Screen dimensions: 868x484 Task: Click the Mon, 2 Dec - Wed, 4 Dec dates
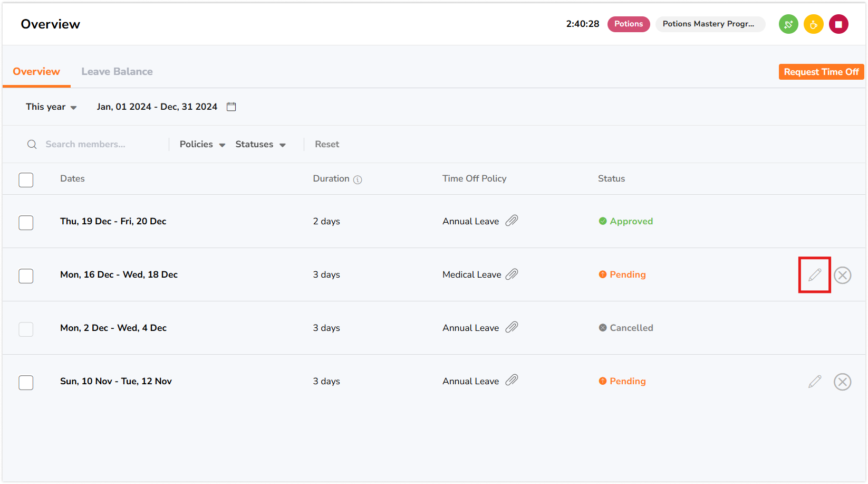pyautogui.click(x=113, y=328)
